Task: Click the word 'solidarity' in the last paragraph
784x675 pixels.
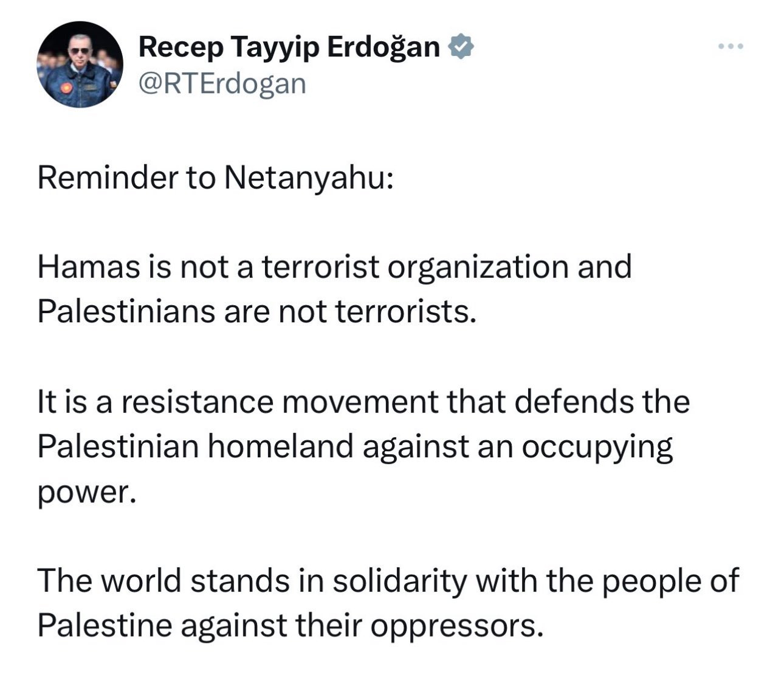Action: 399,582
